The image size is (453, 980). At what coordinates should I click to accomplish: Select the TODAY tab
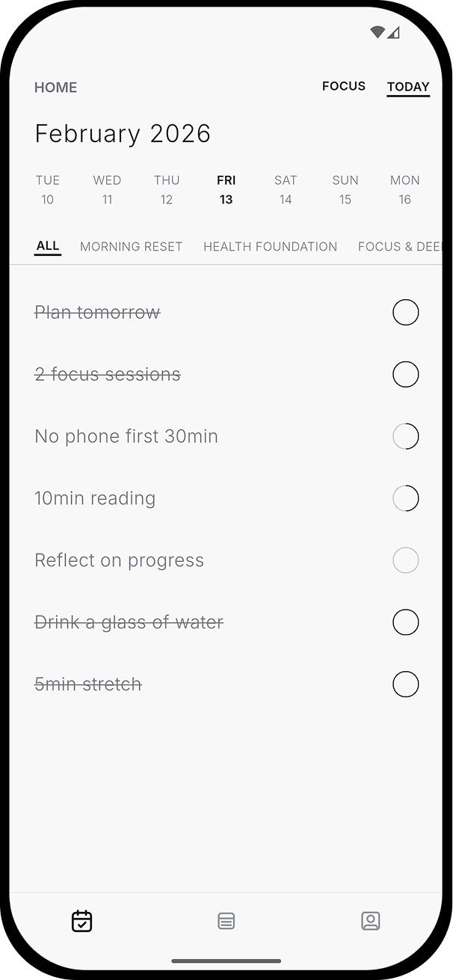[x=407, y=86]
